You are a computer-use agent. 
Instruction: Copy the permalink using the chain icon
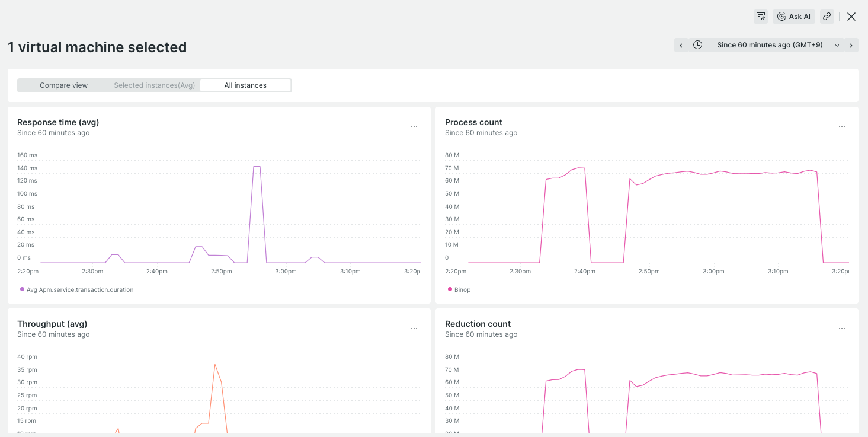point(827,17)
